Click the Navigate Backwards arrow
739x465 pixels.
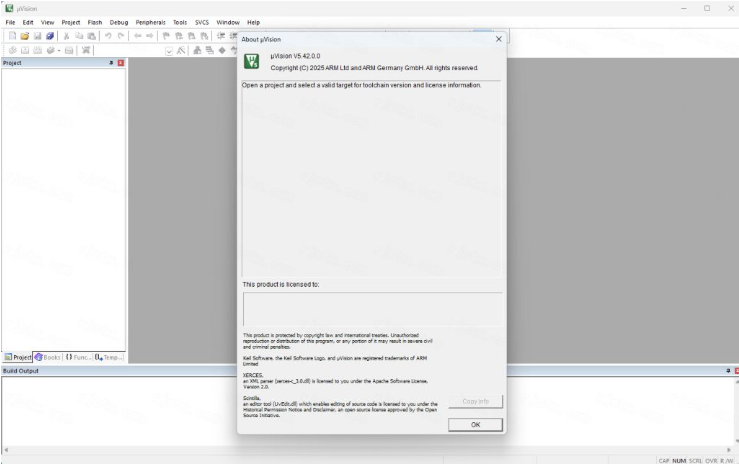click(138, 36)
